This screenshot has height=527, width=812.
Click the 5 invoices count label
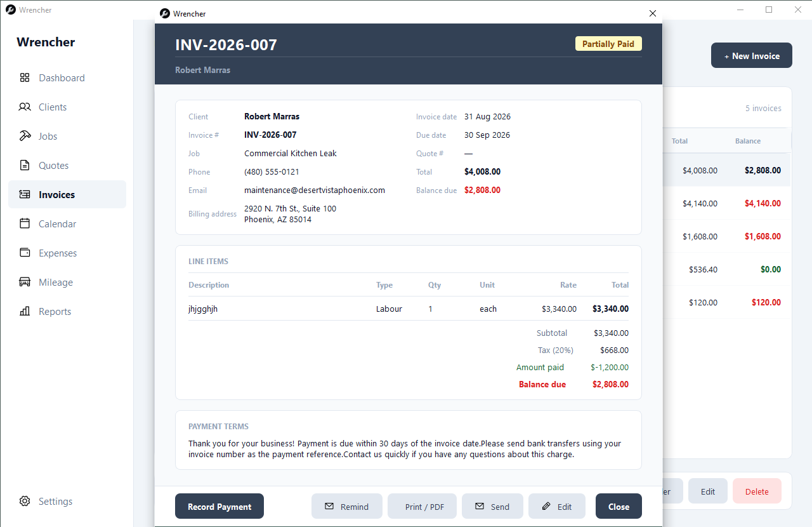[x=763, y=108]
